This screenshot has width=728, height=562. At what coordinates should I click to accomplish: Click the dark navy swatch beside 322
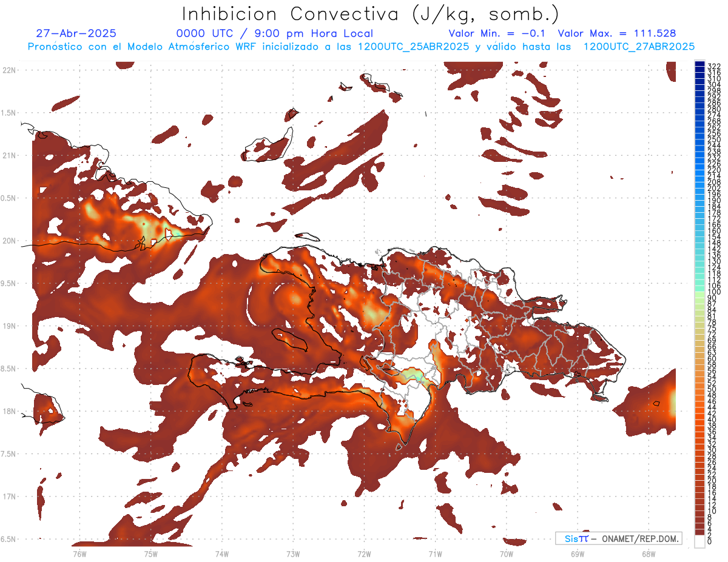coord(699,64)
